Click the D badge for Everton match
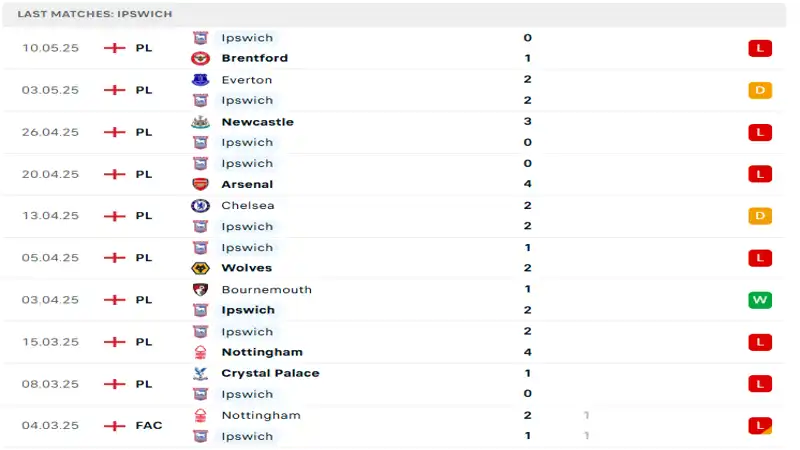Image resolution: width=800 pixels, height=450 pixels. coord(760,90)
